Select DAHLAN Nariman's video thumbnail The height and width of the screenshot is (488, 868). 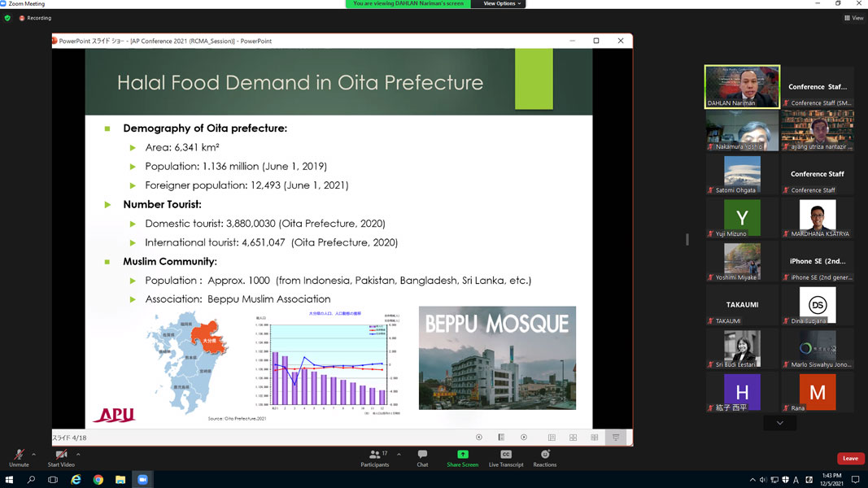(742, 86)
